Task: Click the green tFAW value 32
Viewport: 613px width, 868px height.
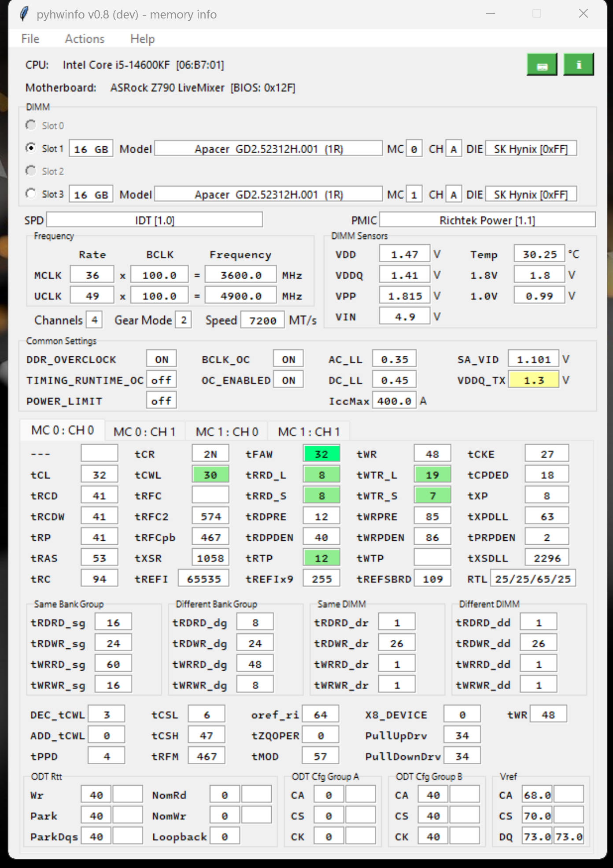Action: tap(321, 454)
